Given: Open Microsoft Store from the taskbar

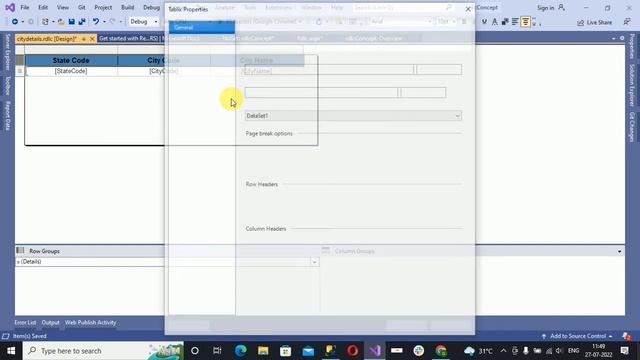Looking at the screenshot, I should tap(286, 351).
